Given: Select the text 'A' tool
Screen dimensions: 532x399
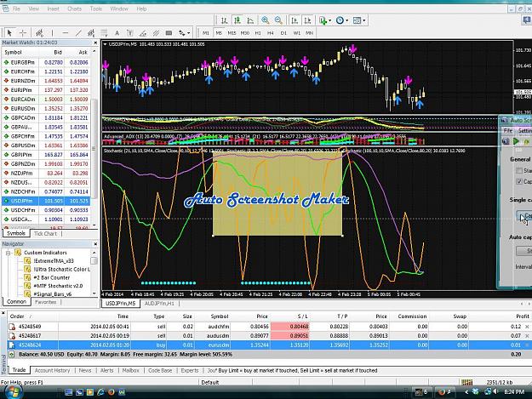Looking at the screenshot, I should (117, 33).
